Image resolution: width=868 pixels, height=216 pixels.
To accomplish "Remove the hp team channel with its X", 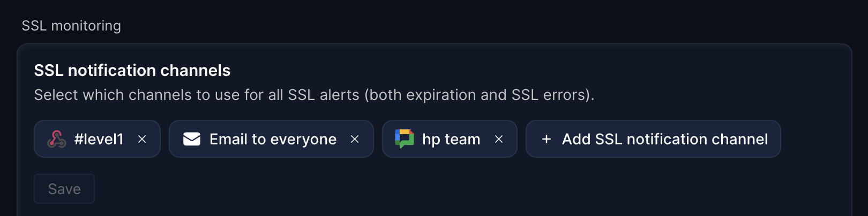I will pyautogui.click(x=499, y=139).
